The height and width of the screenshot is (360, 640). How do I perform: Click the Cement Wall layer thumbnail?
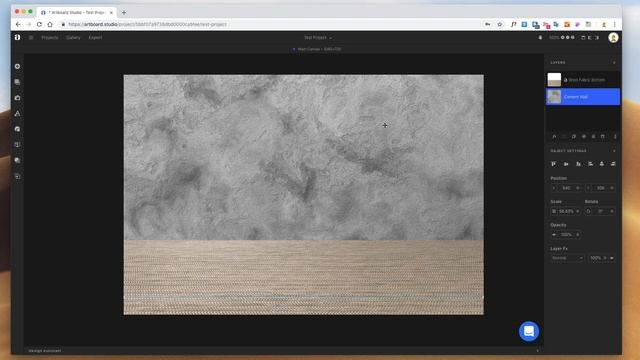pos(554,97)
